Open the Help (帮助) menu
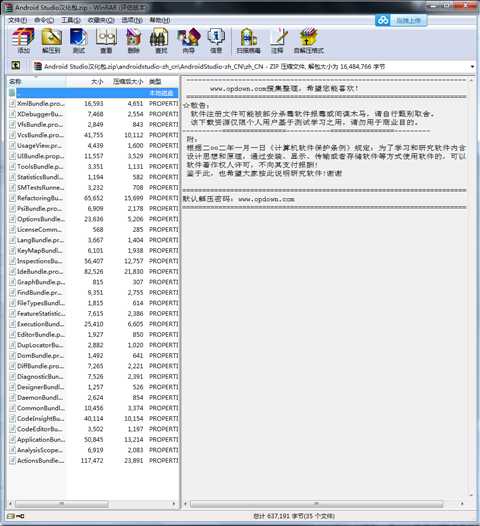Screen dimensions: 480x526 pos(160,20)
